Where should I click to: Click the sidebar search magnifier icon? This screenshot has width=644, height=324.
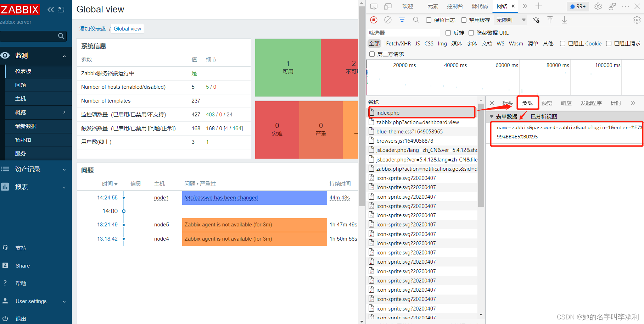(x=61, y=36)
